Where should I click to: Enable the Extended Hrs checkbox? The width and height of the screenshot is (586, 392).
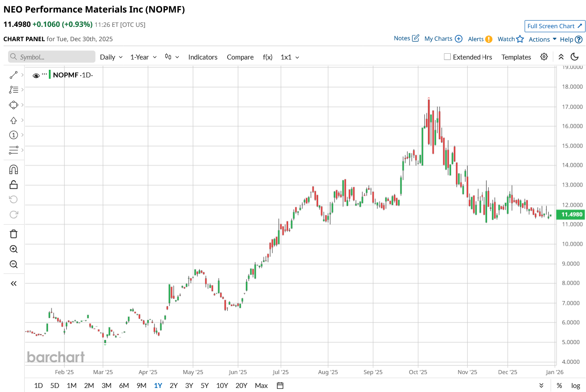pos(447,57)
